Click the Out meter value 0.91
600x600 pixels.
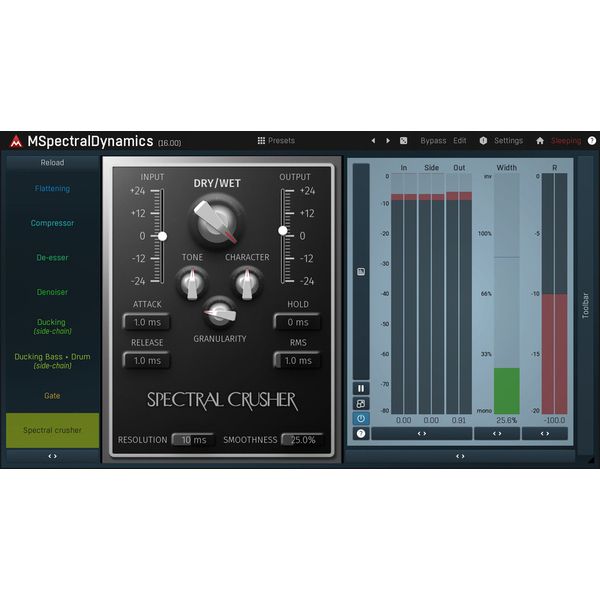click(459, 420)
